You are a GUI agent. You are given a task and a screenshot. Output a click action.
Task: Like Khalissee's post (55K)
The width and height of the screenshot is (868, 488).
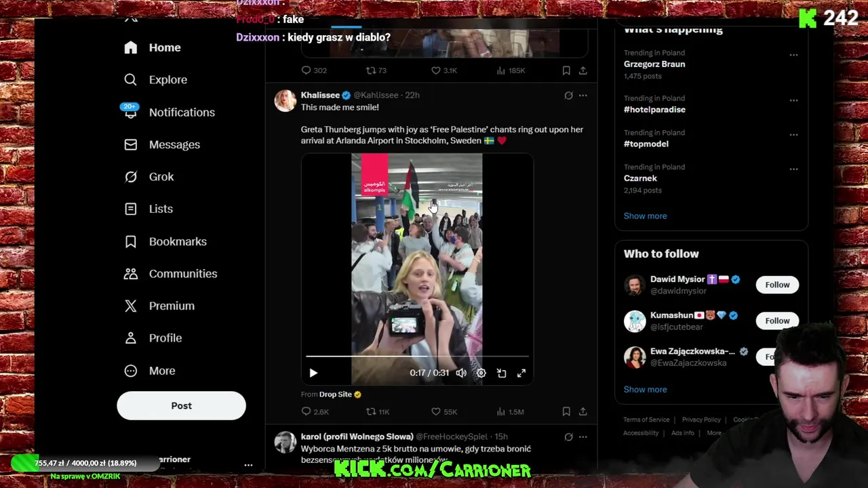pos(444,411)
